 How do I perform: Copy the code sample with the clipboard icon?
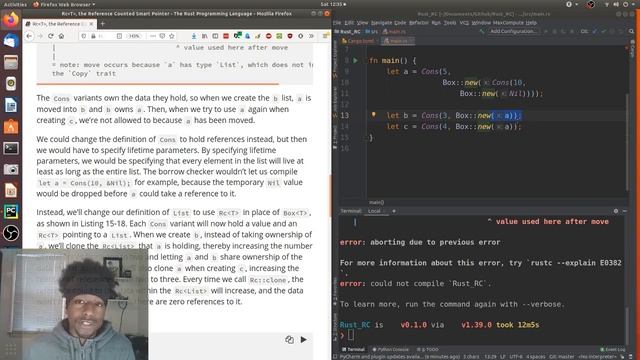[x=289, y=340]
